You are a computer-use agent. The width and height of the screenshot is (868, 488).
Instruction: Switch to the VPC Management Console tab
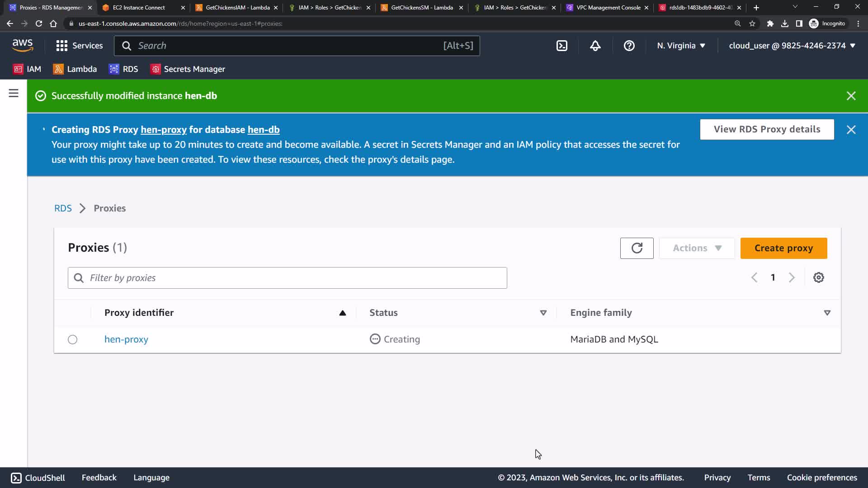click(x=608, y=8)
